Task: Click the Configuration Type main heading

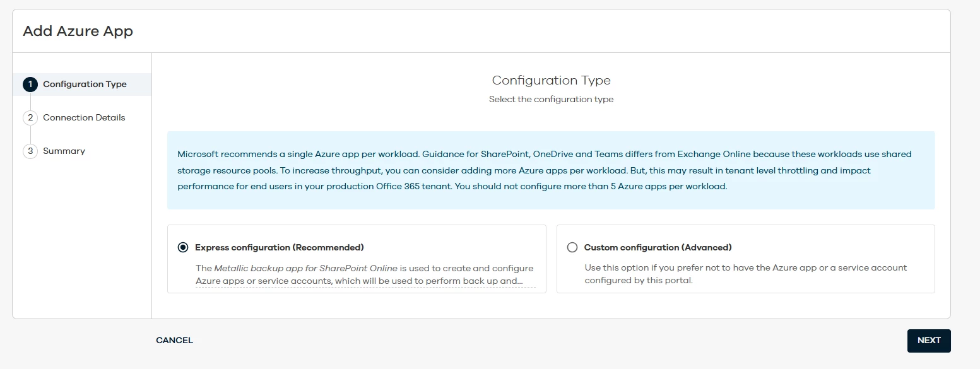Action: click(551, 81)
